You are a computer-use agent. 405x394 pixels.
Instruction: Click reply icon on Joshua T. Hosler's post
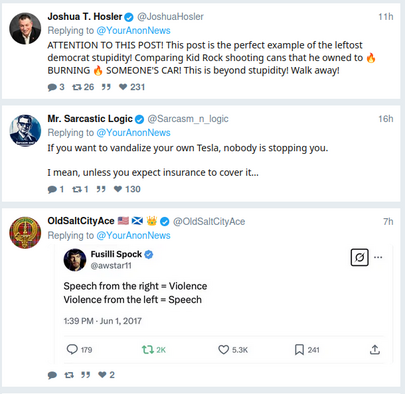(x=52, y=87)
